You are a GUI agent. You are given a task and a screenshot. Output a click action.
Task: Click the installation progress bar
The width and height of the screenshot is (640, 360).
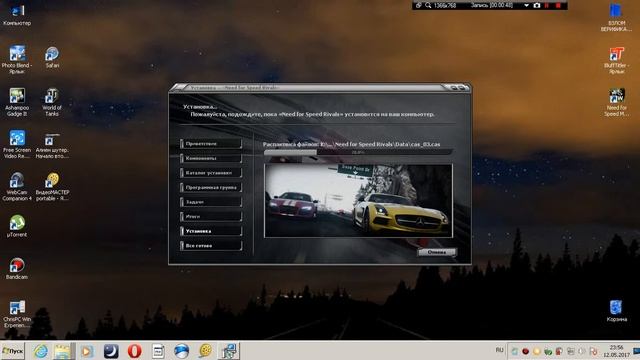pos(358,152)
